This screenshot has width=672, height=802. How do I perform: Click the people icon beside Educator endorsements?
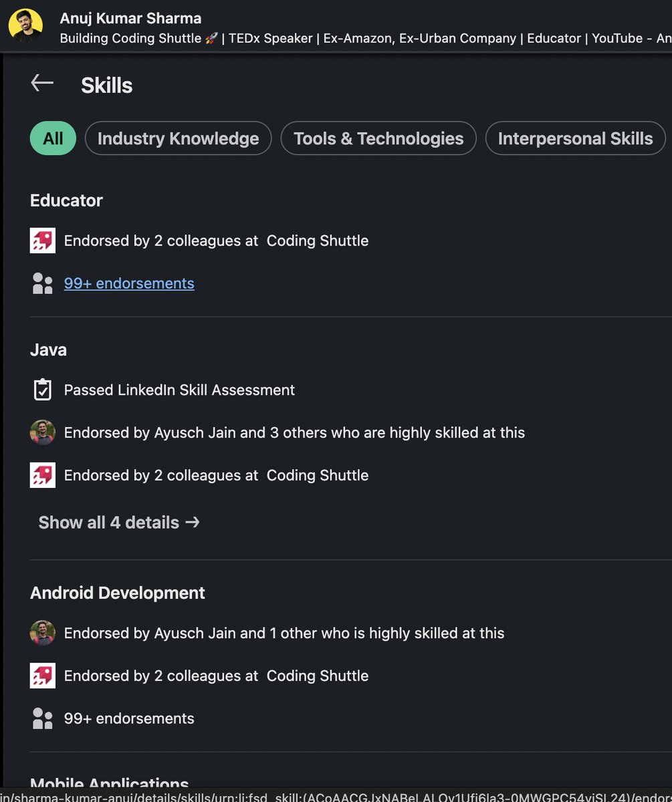[43, 283]
